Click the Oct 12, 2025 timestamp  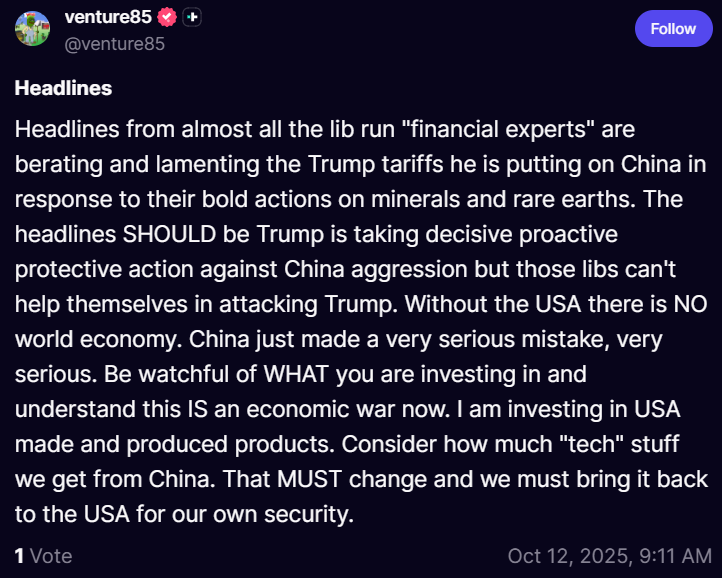click(x=608, y=556)
